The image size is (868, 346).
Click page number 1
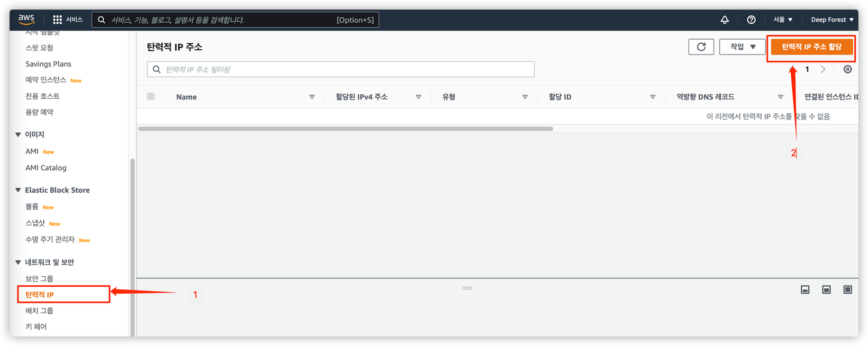(807, 69)
